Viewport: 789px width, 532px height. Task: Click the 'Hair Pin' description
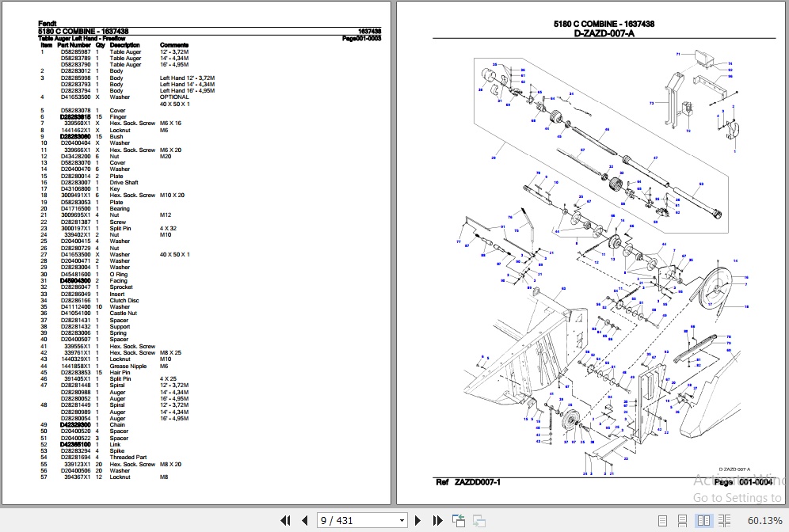pyautogui.click(x=120, y=373)
